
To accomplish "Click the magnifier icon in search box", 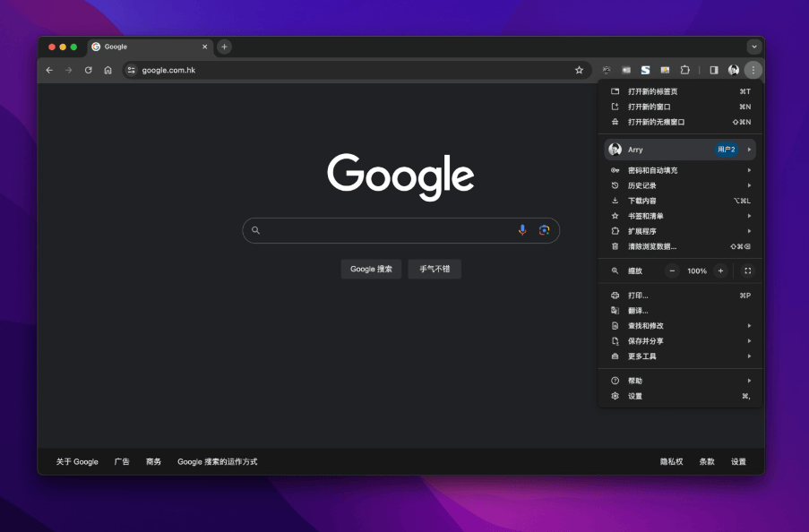I will (255, 230).
